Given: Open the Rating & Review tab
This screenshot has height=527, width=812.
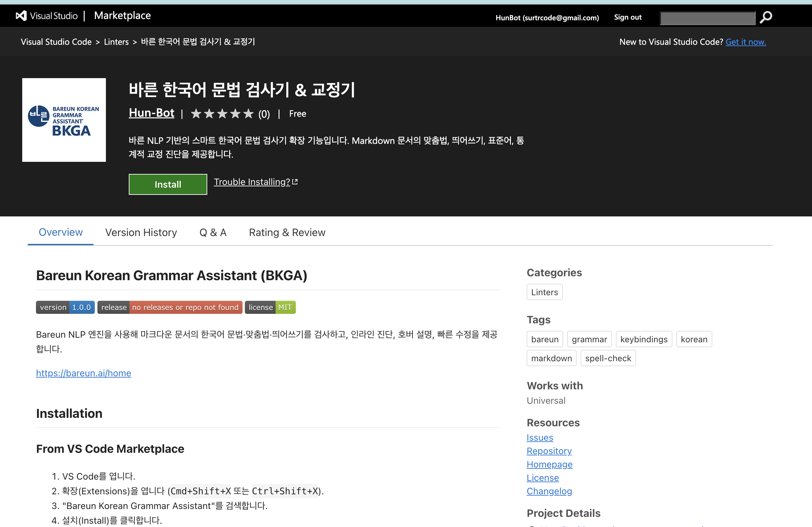Looking at the screenshot, I should [287, 232].
